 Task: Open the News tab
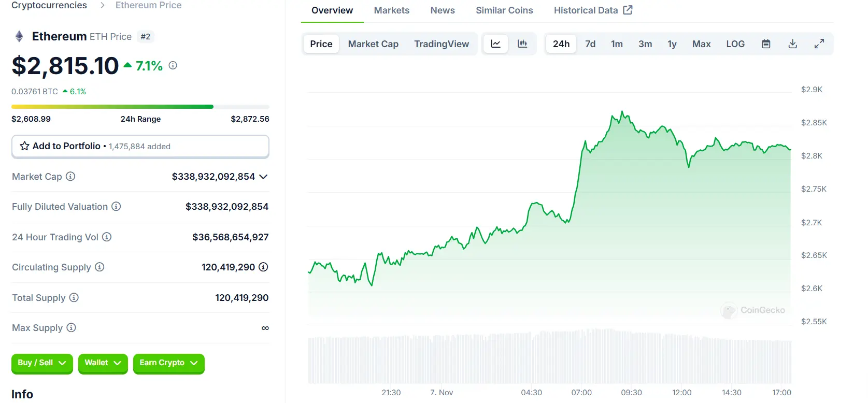[x=443, y=10]
